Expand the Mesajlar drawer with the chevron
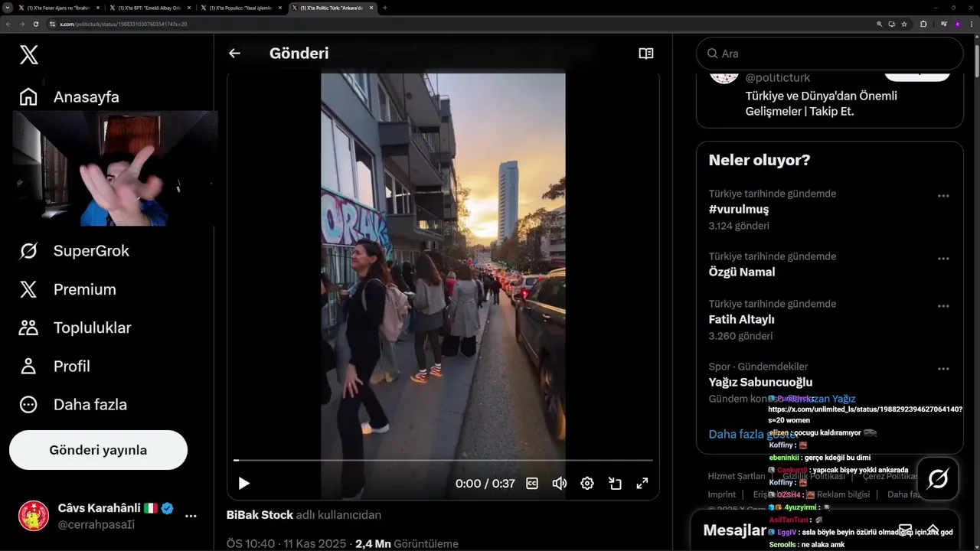Image resolution: width=980 pixels, height=551 pixels. pyautogui.click(x=934, y=530)
